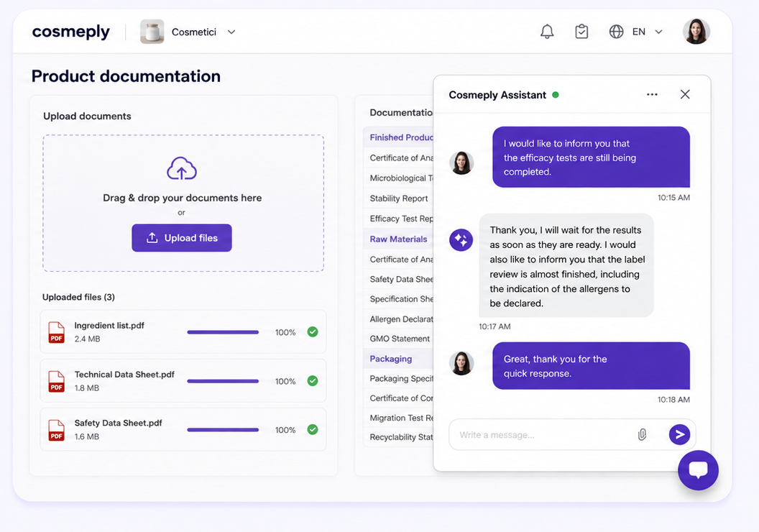The width and height of the screenshot is (759, 532).
Task: Click the green check for Safety Data Sheet.pdf
Action: [313, 429]
